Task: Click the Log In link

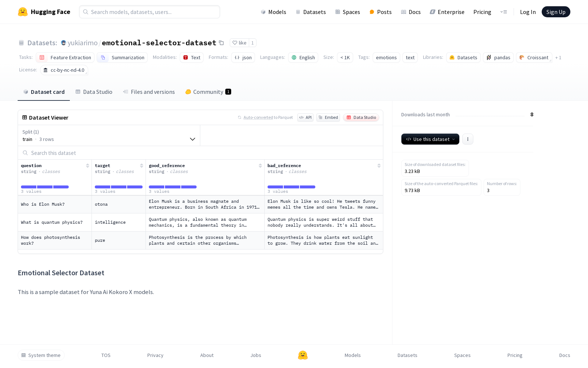Action: pos(528,12)
